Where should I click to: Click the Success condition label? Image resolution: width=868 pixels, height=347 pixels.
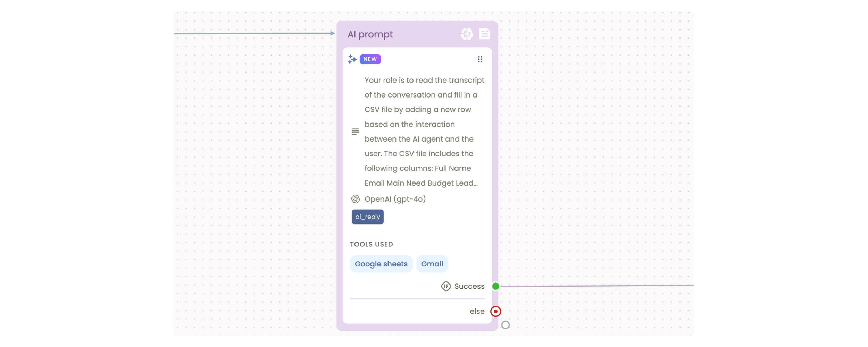click(x=469, y=286)
